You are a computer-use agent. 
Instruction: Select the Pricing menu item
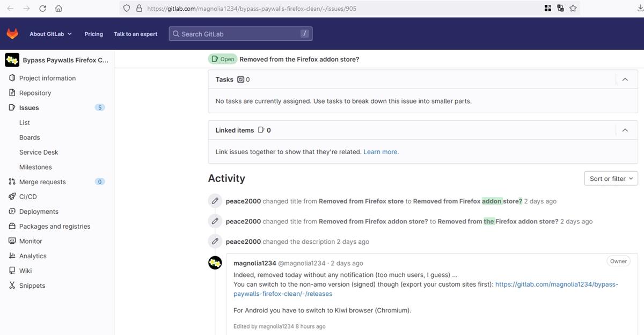click(93, 33)
